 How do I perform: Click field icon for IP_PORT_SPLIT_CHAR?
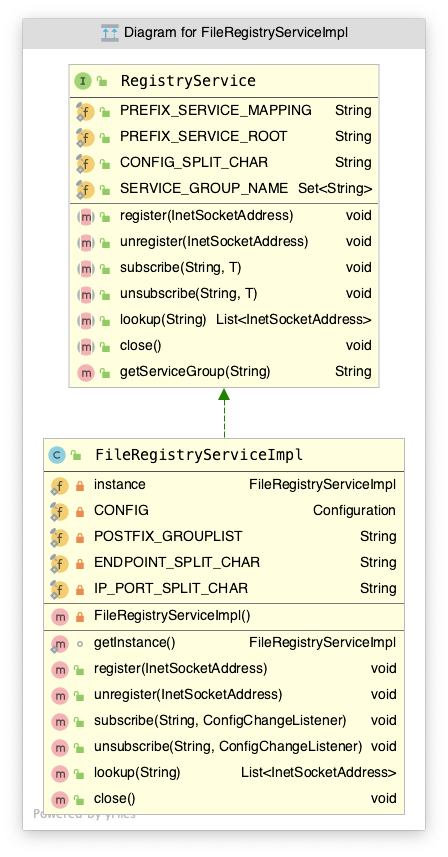59,589
